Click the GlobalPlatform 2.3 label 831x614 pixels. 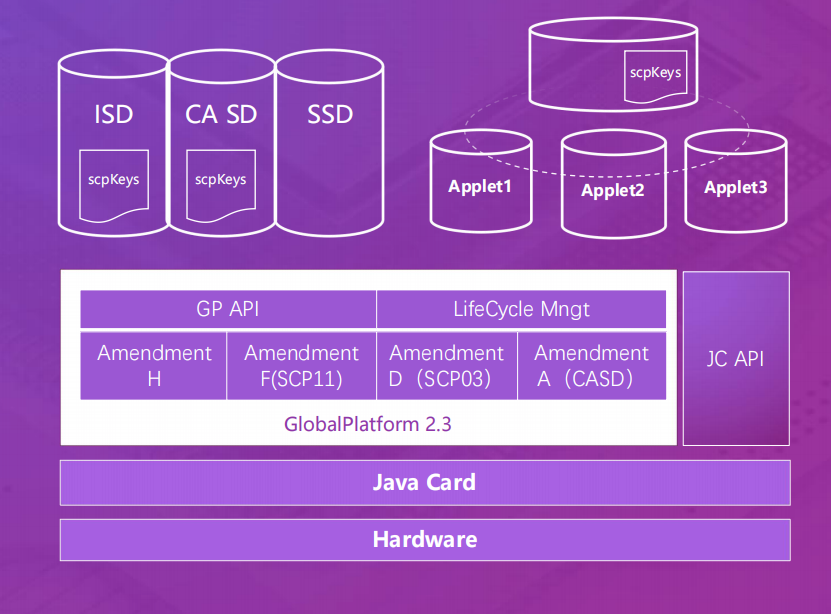[367, 424]
